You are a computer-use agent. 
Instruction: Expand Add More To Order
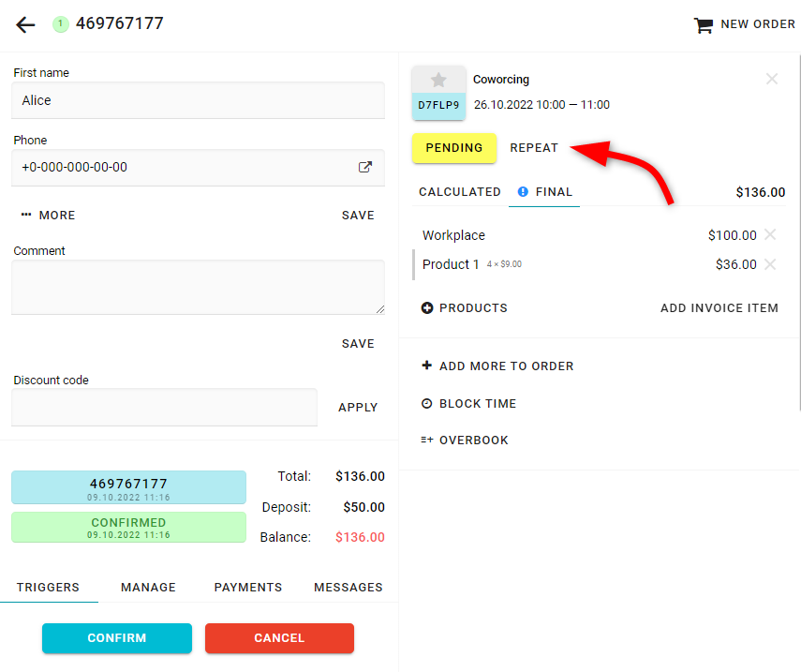[x=497, y=366]
